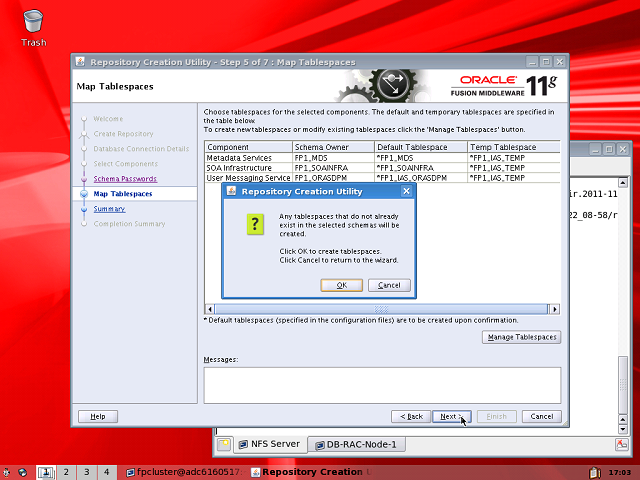Switch to workspace 2 in taskbar
The image size is (640, 480).
pyautogui.click(x=66, y=472)
